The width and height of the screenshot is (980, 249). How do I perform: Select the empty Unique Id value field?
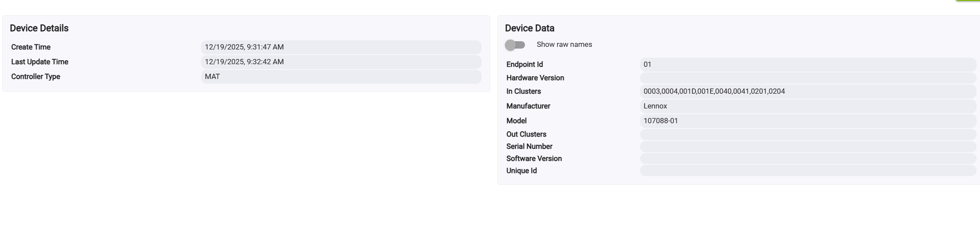pos(808,171)
